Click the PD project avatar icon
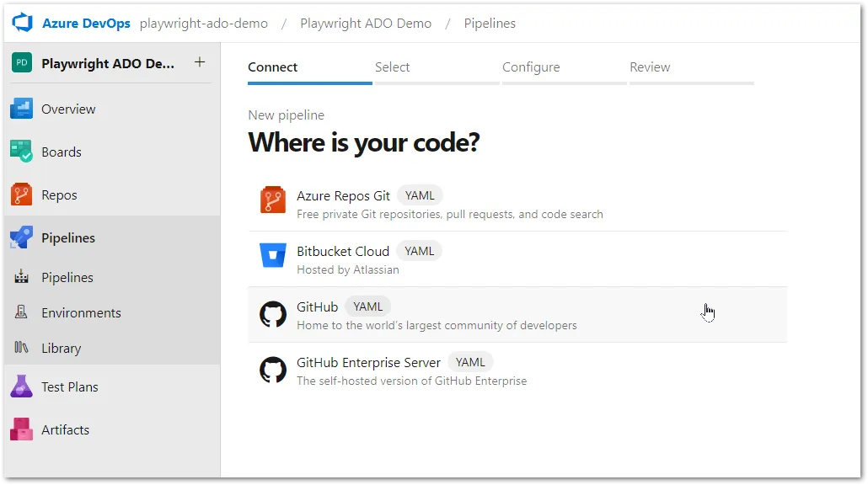The height and width of the screenshot is (485, 868). (x=22, y=62)
